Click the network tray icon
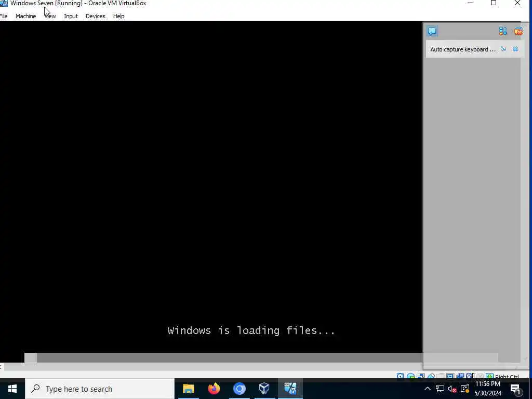Image resolution: width=532 pixels, height=399 pixels. click(x=440, y=389)
